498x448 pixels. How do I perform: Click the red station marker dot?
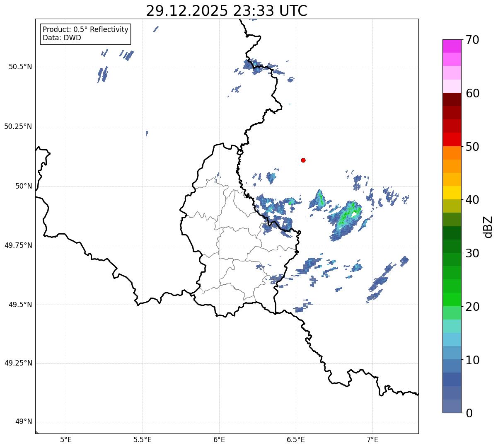point(303,160)
